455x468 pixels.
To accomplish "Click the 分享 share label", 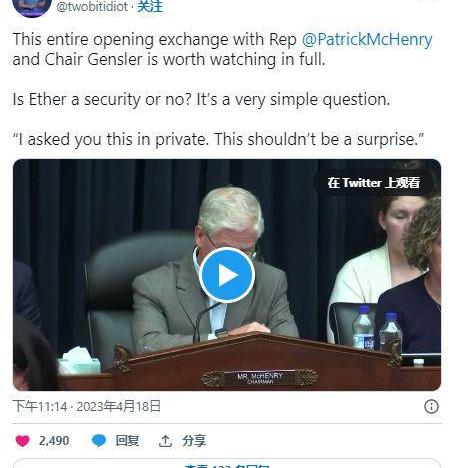I will click(194, 441).
